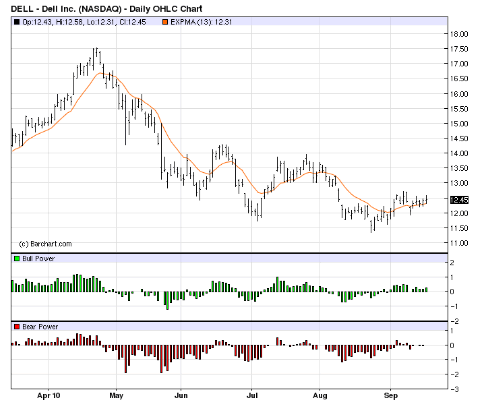Click the 'Aug' date axis label
This screenshot has width=478, height=407.
tap(320, 396)
